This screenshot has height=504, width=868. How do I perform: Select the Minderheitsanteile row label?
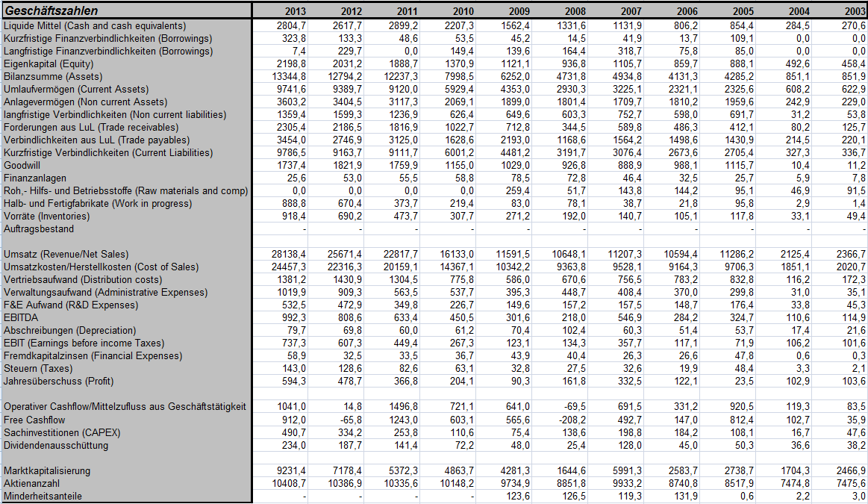[x=43, y=497]
